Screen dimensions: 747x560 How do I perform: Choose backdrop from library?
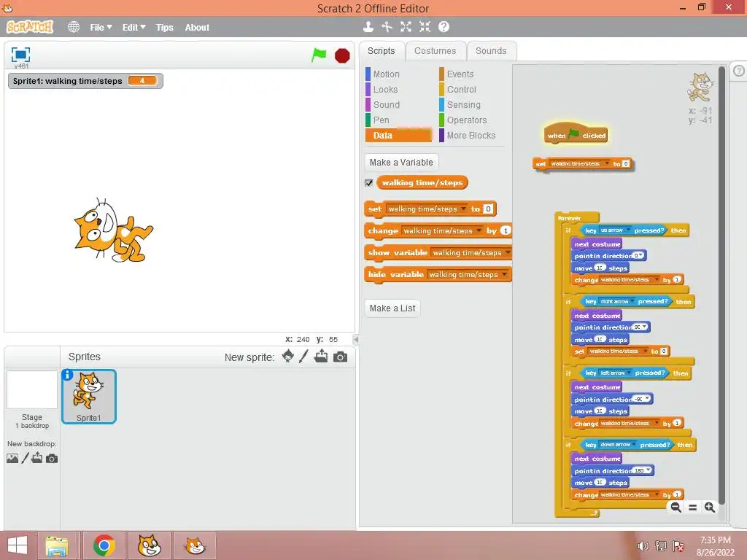[x=12, y=459]
